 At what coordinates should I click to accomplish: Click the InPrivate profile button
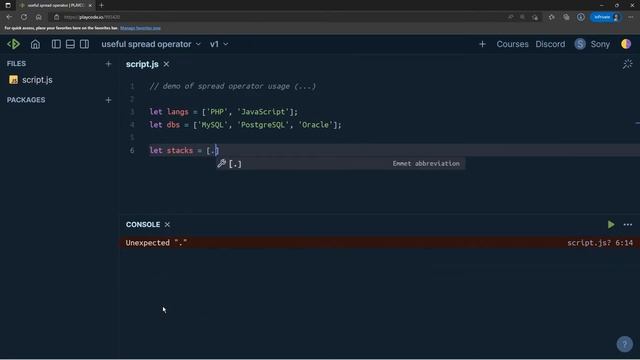606,17
